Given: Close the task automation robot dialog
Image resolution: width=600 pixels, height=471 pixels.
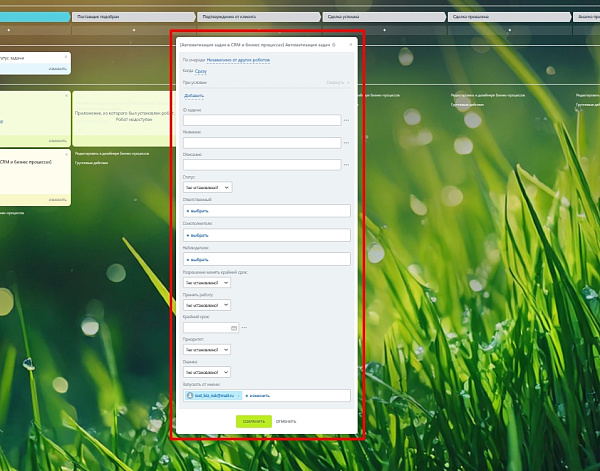Looking at the screenshot, I should click(x=351, y=44).
